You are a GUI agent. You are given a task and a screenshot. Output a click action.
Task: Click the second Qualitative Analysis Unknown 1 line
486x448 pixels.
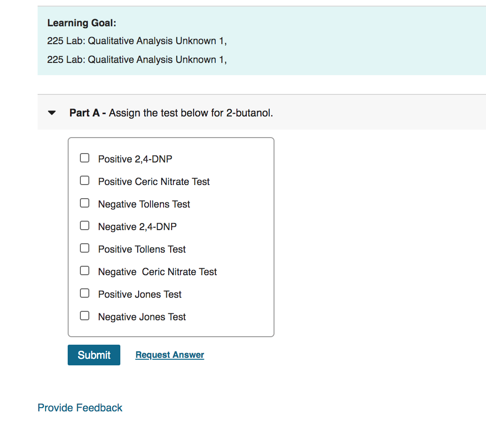pyautogui.click(x=136, y=60)
